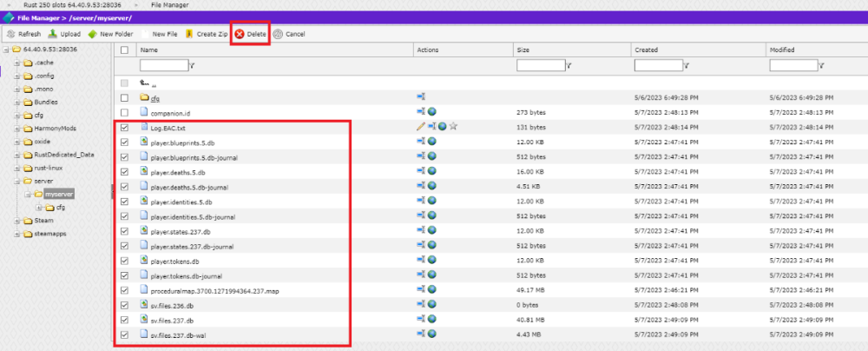
Task: Open the cfg folder link in file list
Action: pos(155,98)
